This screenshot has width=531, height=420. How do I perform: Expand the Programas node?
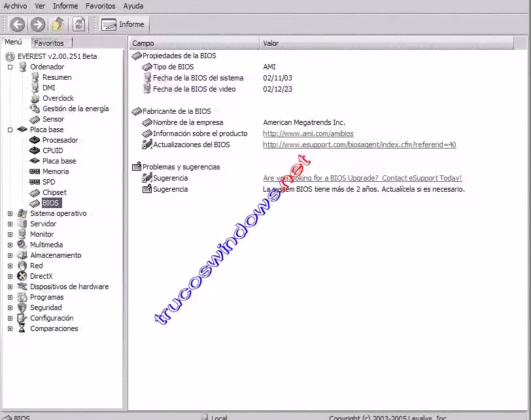(10, 298)
